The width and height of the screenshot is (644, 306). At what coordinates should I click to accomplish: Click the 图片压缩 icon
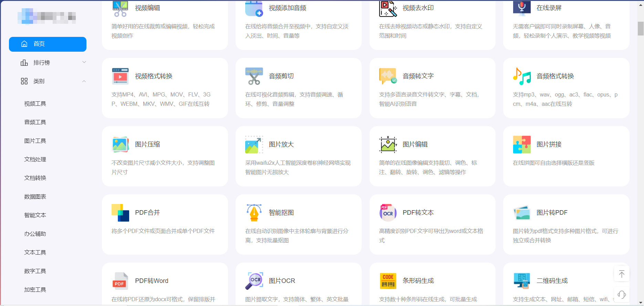pyautogui.click(x=120, y=144)
